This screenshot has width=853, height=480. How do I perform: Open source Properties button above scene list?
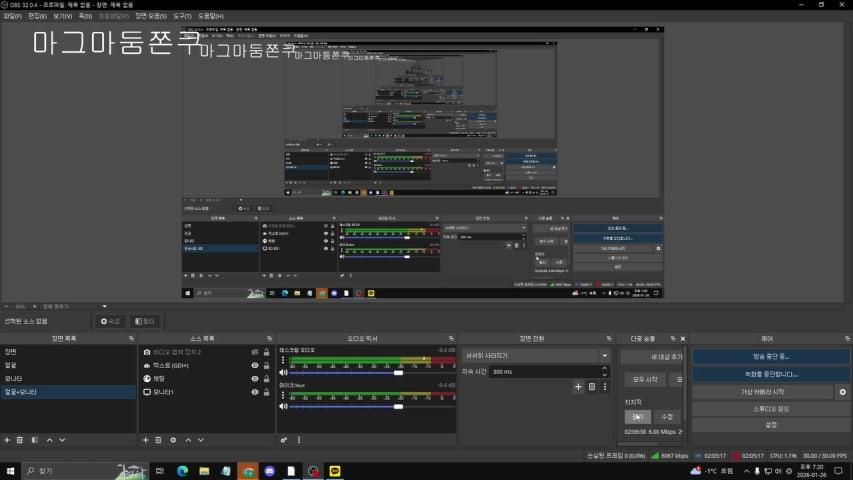click(x=110, y=322)
